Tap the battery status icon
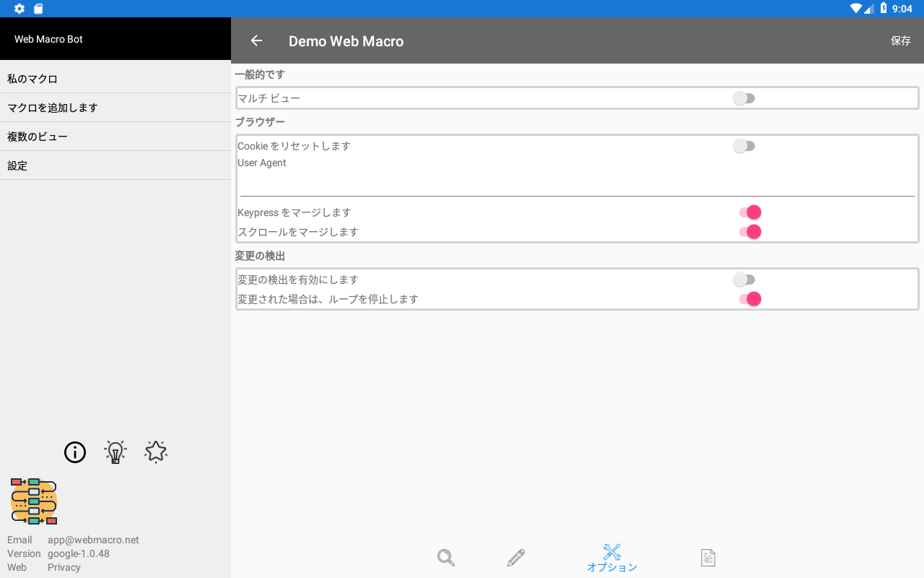The image size is (924, 578). pyautogui.click(x=884, y=9)
